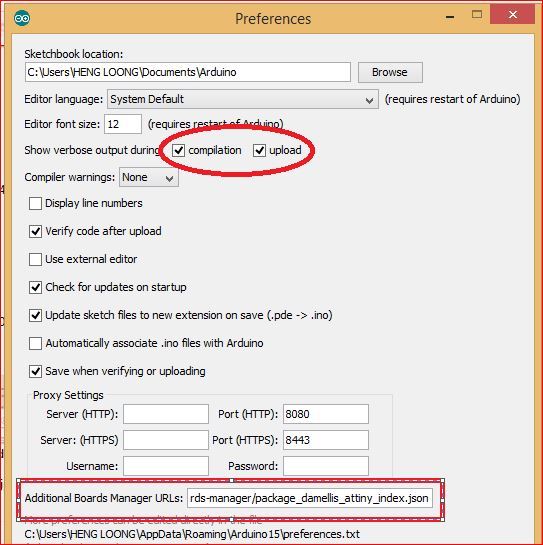
Task: Enable Display line numbers
Action: (35, 203)
